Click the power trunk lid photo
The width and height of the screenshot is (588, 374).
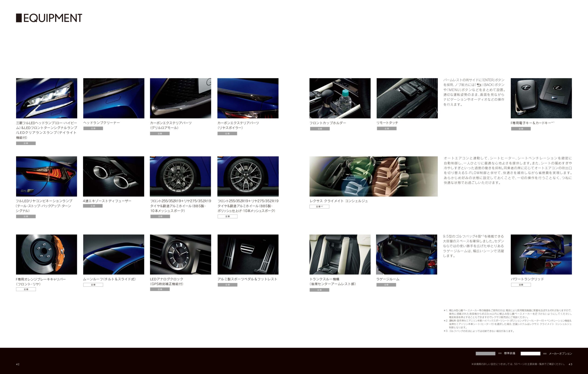(x=541, y=254)
